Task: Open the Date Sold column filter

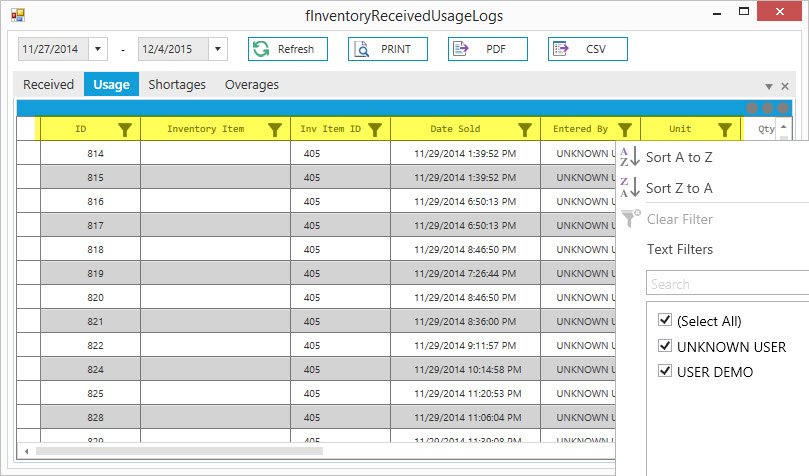Action: coord(524,129)
